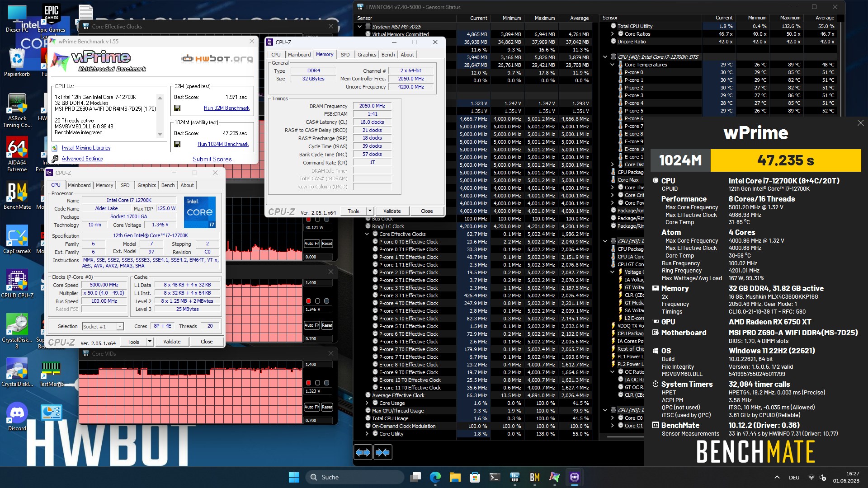This screenshot has width=868, height=488.
Task: Switch to SPD tab in CPU-Z Memory window
Action: 345,55
